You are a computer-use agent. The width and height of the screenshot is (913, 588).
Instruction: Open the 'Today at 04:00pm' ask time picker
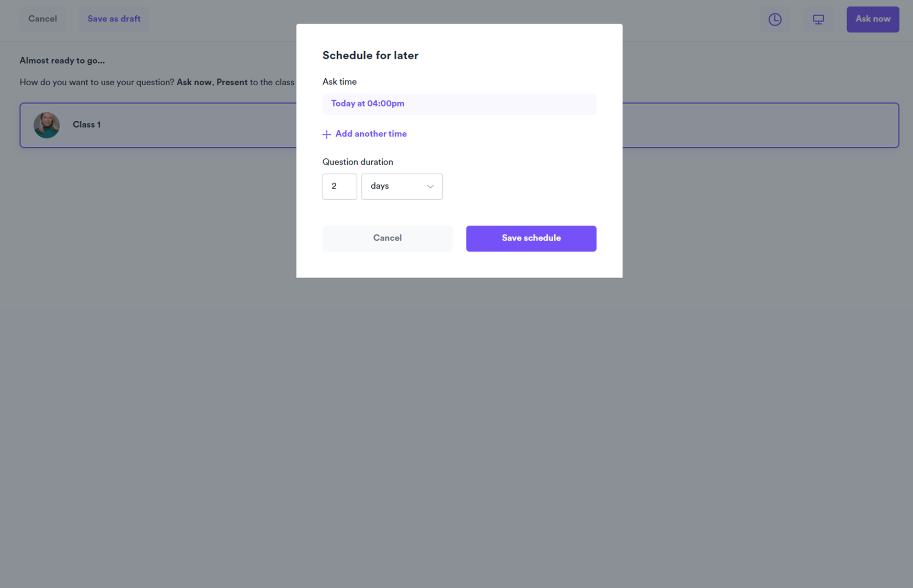(459, 104)
